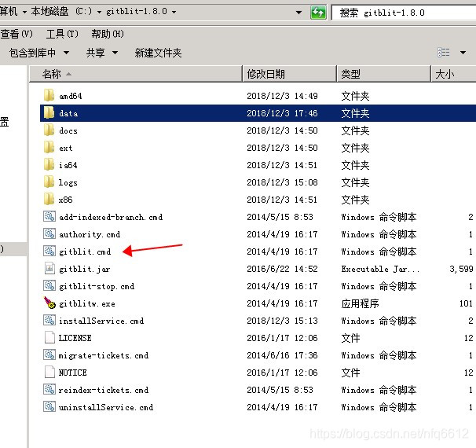Viewport: 476px width, 448px height.
Task: Click the x86 folder icon
Action: [49, 200]
